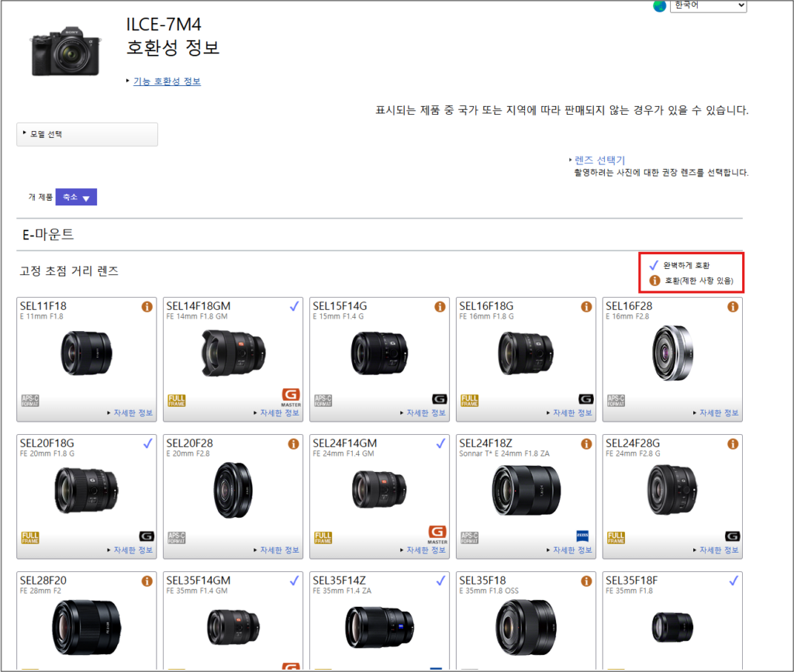The height and width of the screenshot is (672, 794).
Task: Click the SEL35F14Z lens photo
Action: pyautogui.click(x=379, y=628)
